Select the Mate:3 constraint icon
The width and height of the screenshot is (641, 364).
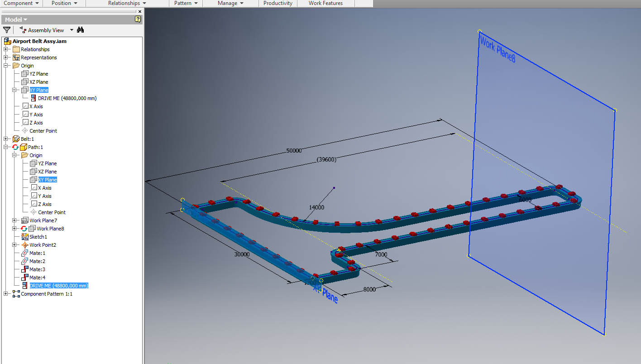pyautogui.click(x=25, y=269)
